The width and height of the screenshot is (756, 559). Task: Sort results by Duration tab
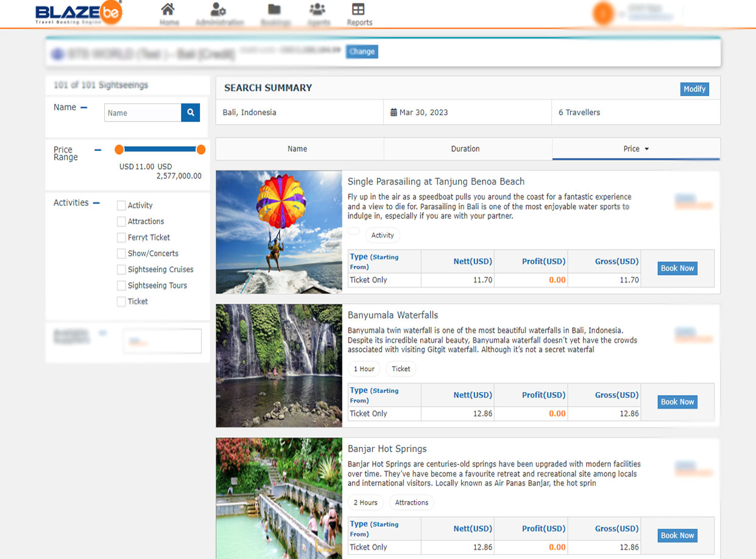[x=465, y=149]
